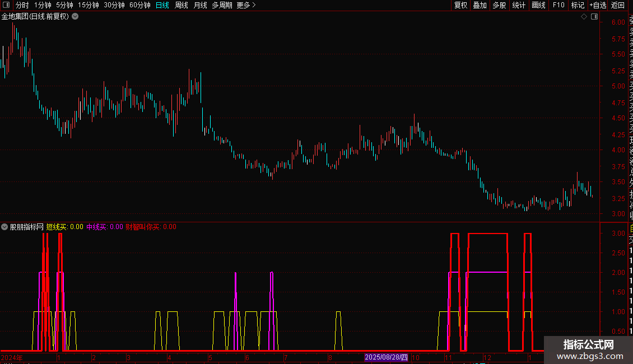Open F10 company information
633x364 pixels.
pyautogui.click(x=558, y=5)
